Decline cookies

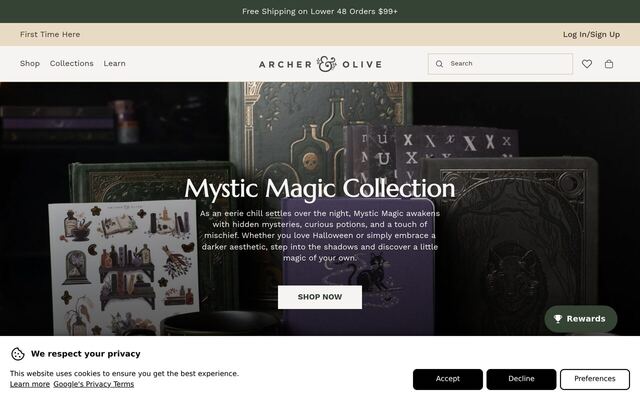click(x=521, y=379)
